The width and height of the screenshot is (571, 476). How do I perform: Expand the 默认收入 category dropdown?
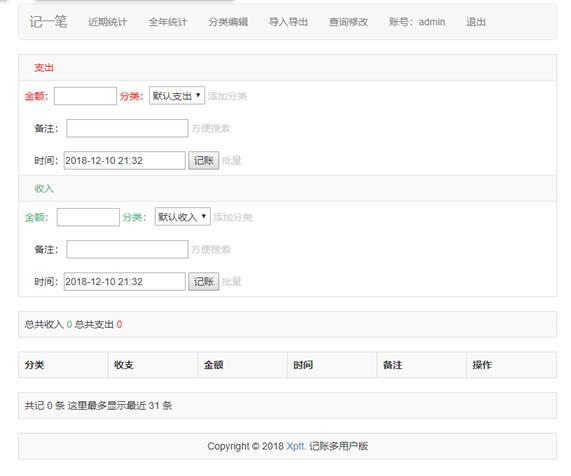point(182,217)
